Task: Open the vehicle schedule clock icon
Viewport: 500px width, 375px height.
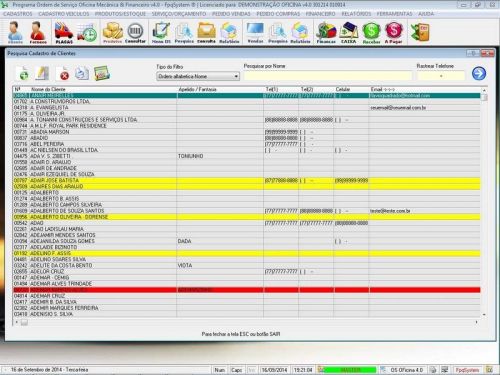Action: point(87,32)
